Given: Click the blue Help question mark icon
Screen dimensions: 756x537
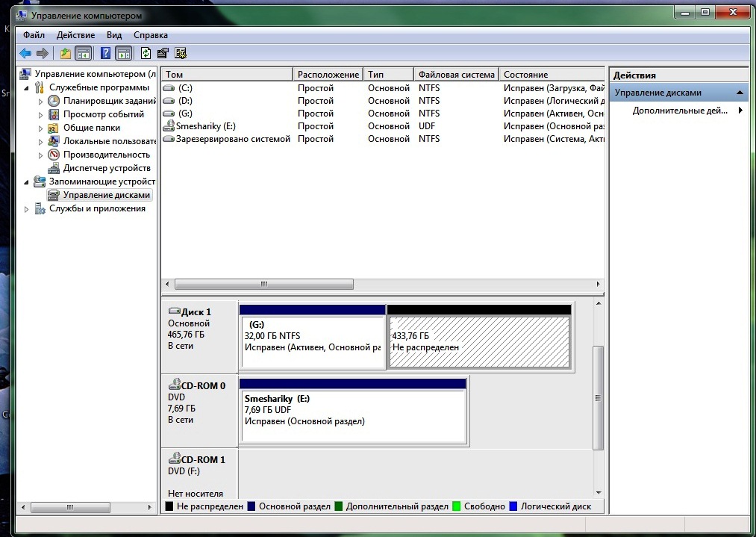Looking at the screenshot, I should click(106, 53).
